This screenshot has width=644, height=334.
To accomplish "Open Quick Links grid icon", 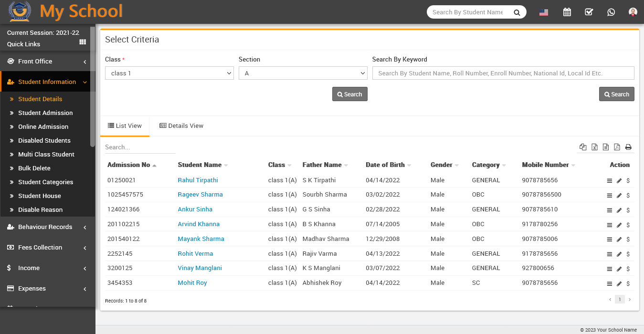I will pos(83,42).
